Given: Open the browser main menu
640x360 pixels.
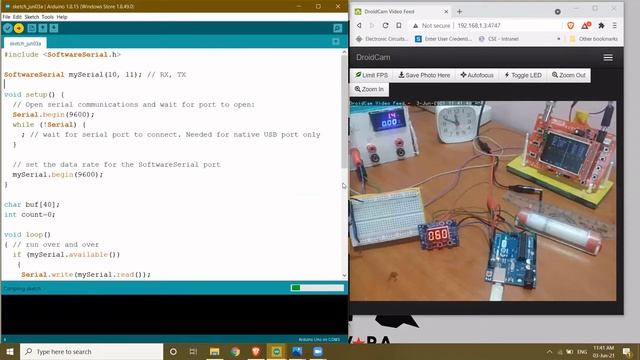Looking at the screenshot, I should (x=614, y=25).
